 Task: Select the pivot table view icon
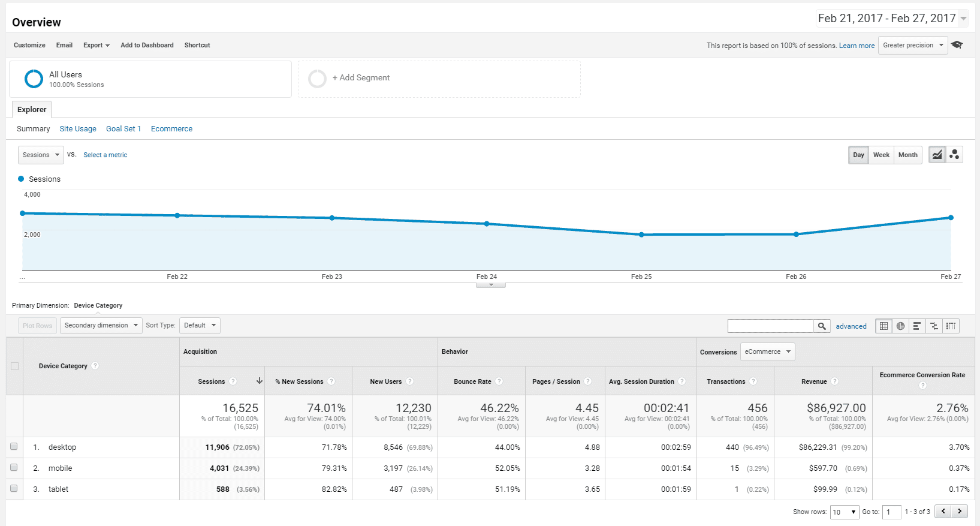pyautogui.click(x=951, y=326)
